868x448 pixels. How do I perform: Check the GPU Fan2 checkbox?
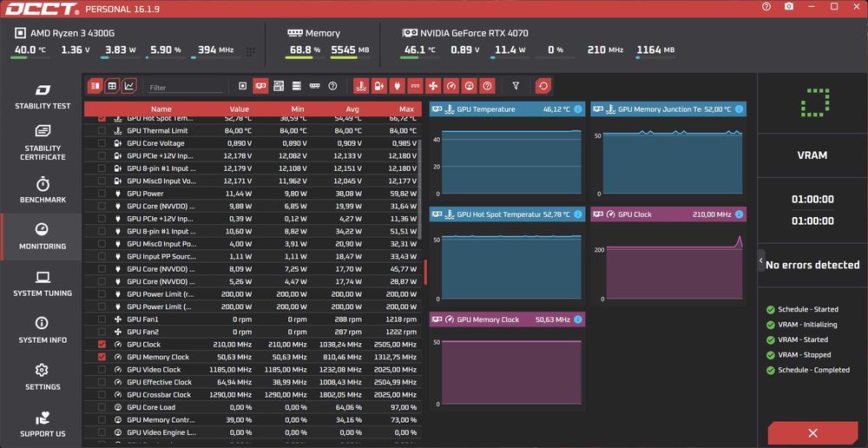coord(102,332)
